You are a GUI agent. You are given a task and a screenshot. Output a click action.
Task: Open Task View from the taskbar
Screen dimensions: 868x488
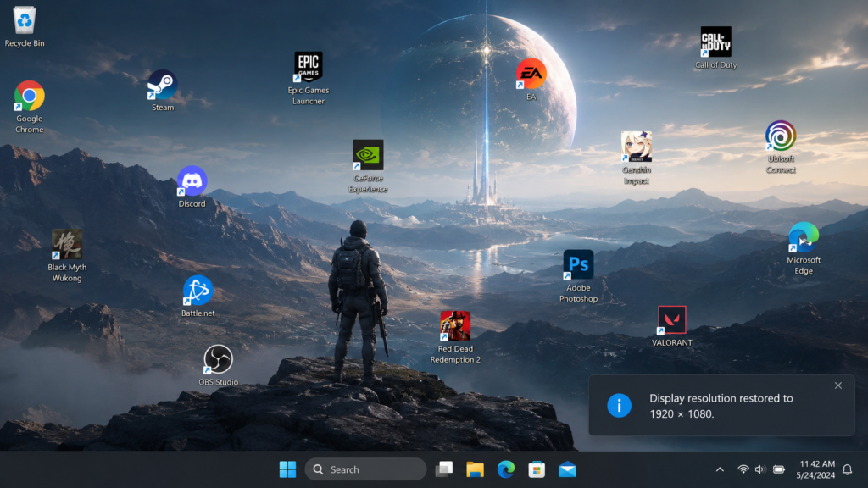(x=444, y=469)
